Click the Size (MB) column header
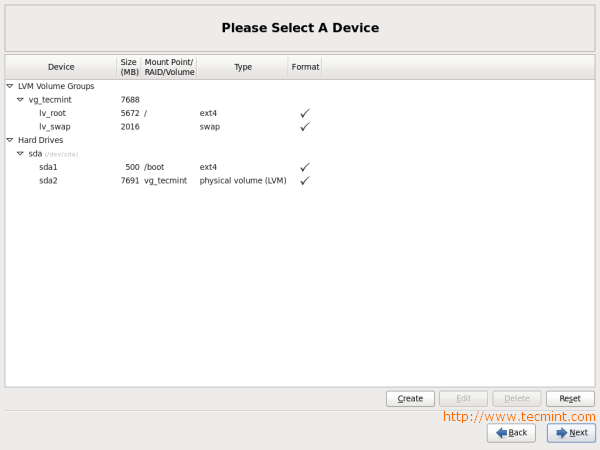The image size is (600, 450). [x=129, y=67]
